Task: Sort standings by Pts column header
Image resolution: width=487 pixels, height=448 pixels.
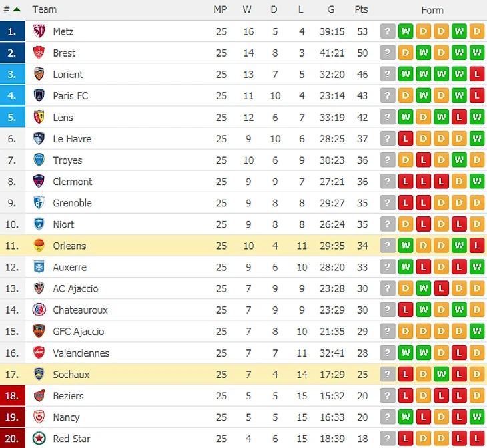Action: pos(361,9)
